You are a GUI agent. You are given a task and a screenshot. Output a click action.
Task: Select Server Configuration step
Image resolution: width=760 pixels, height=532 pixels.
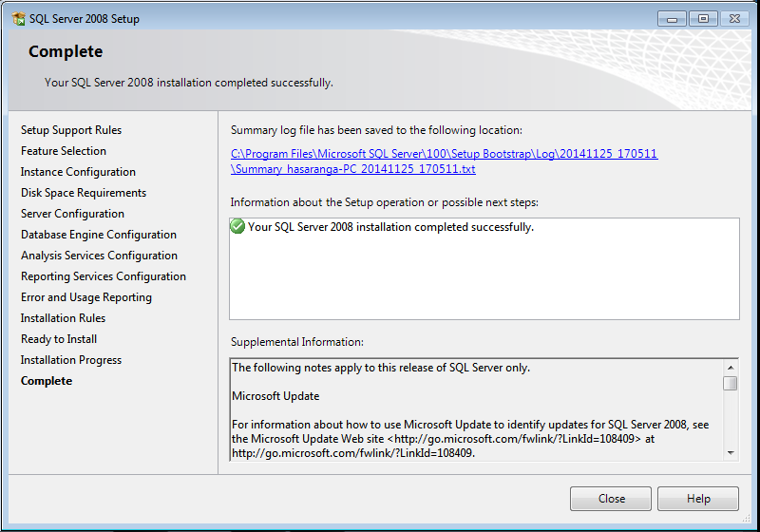[72, 213]
